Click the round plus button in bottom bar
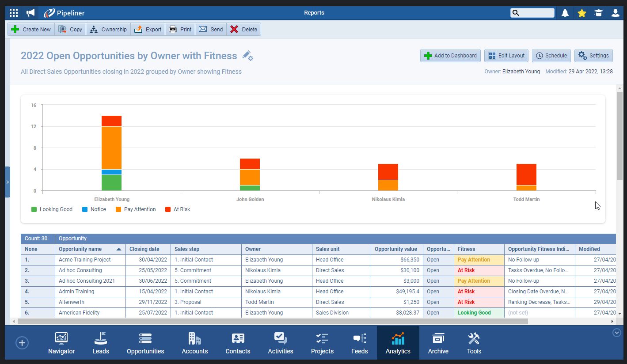Image resolution: width=627 pixels, height=364 pixels. point(22,343)
